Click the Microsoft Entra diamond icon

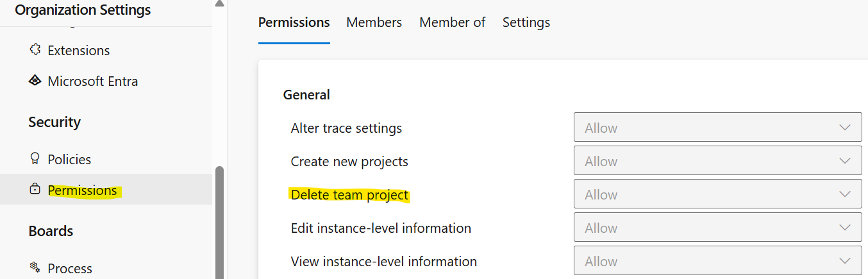(35, 81)
